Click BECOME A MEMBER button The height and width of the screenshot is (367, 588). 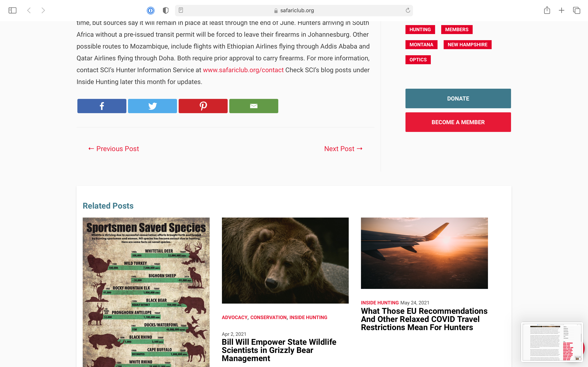click(x=458, y=122)
